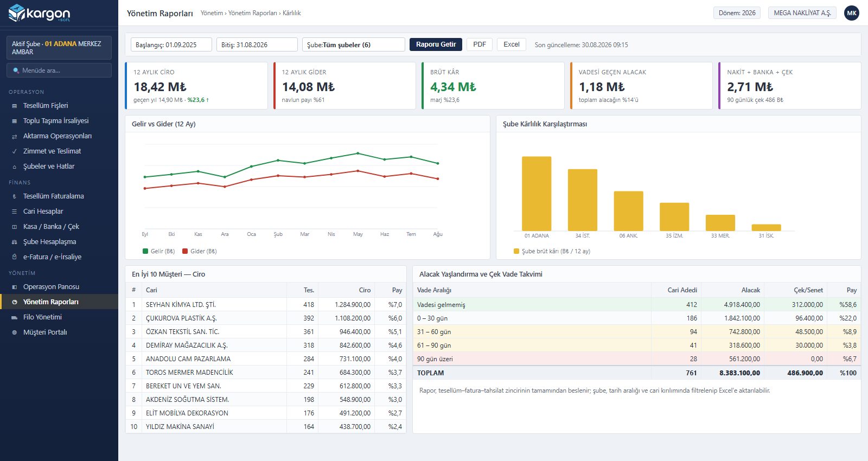
Task: Click the 12 AYLIK CİRO card
Action: (x=196, y=86)
